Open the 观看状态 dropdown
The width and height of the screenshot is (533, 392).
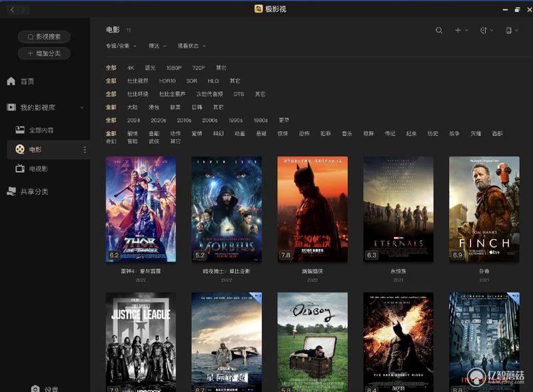point(192,46)
